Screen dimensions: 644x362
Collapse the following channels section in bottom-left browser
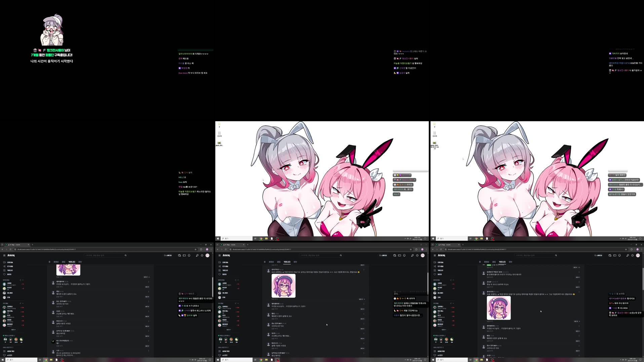pyautogui.click(x=23, y=280)
